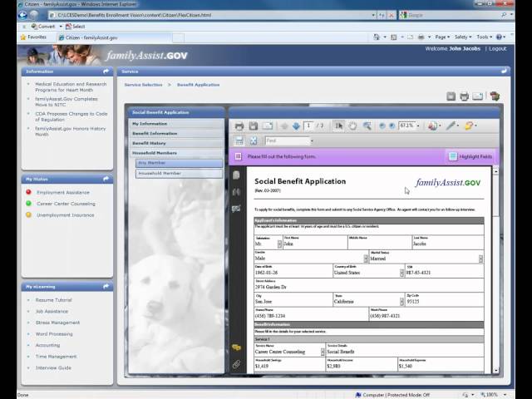Choose the Select tool cursor icon

click(x=338, y=126)
